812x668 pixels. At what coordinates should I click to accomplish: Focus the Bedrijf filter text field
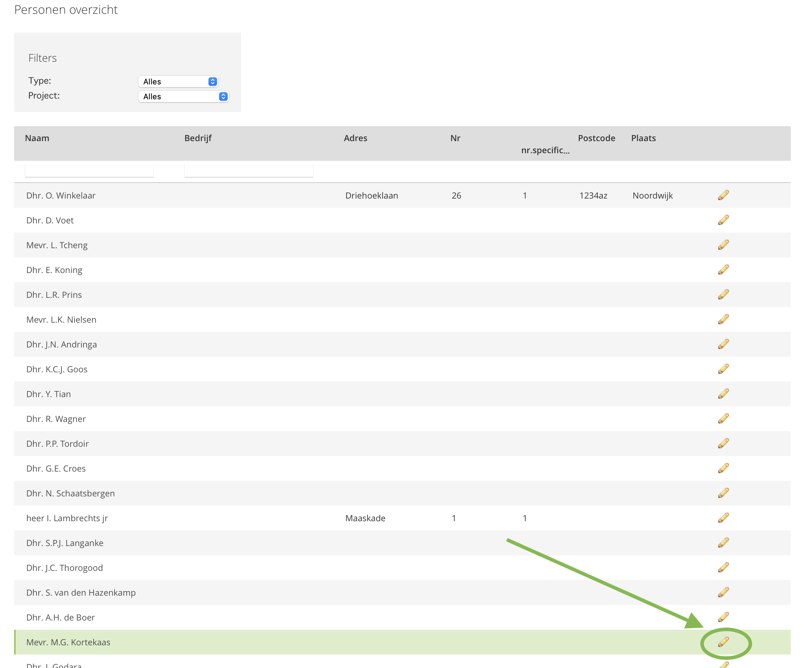coord(249,170)
